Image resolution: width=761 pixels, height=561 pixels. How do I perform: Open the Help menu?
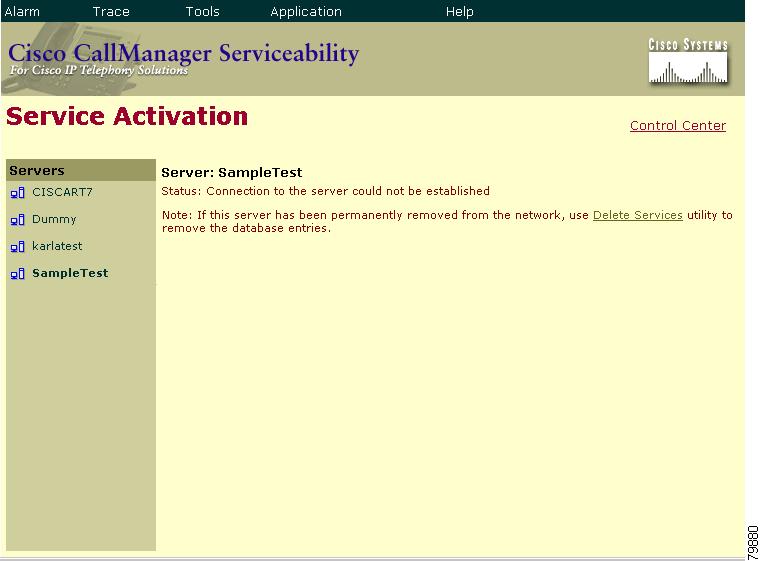pyautogui.click(x=460, y=12)
